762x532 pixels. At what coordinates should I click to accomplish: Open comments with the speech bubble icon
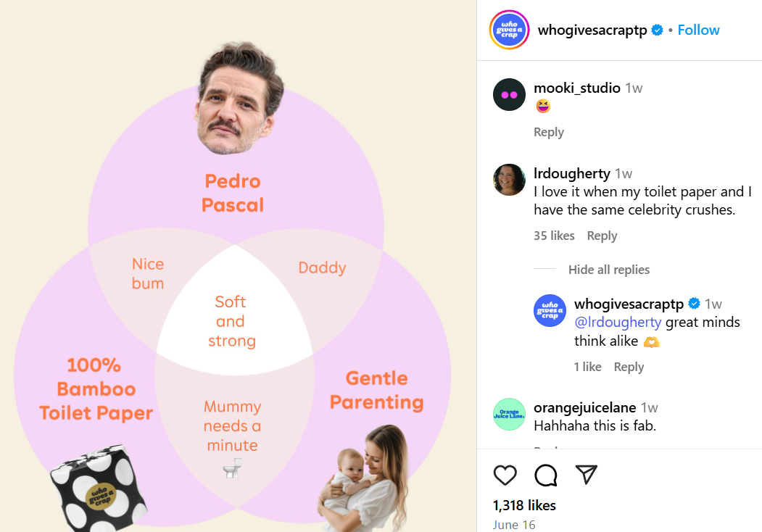click(546, 475)
